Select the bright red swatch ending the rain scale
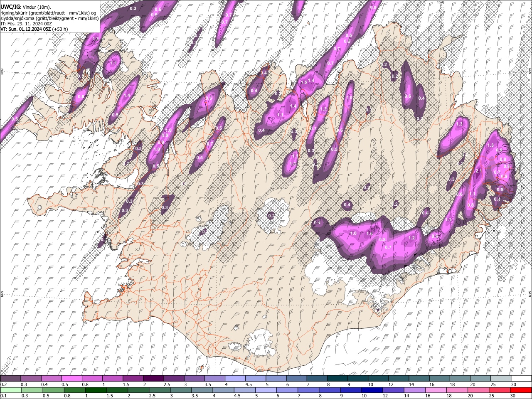532x399 pixels. point(521,390)
